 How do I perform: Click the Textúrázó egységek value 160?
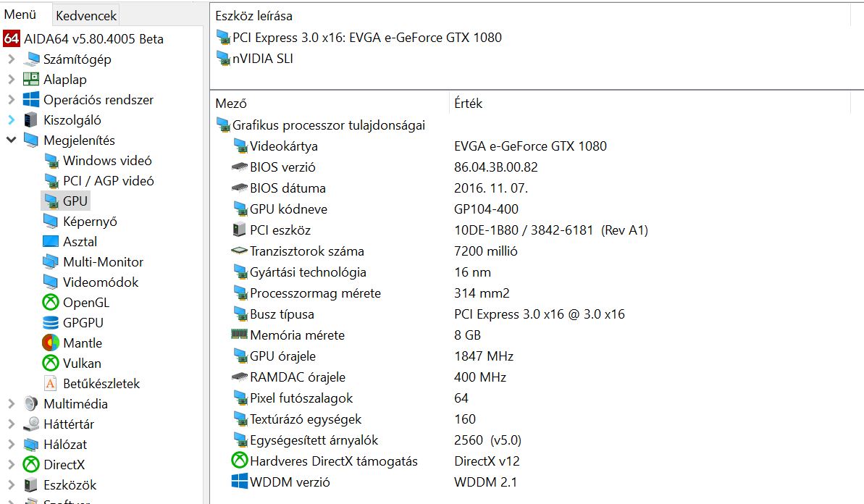465,419
